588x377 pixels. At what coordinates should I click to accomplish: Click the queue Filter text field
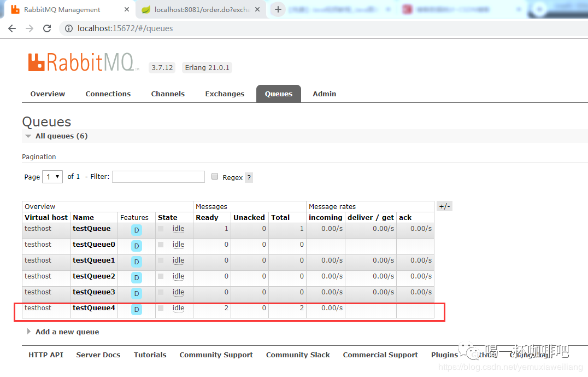(158, 177)
